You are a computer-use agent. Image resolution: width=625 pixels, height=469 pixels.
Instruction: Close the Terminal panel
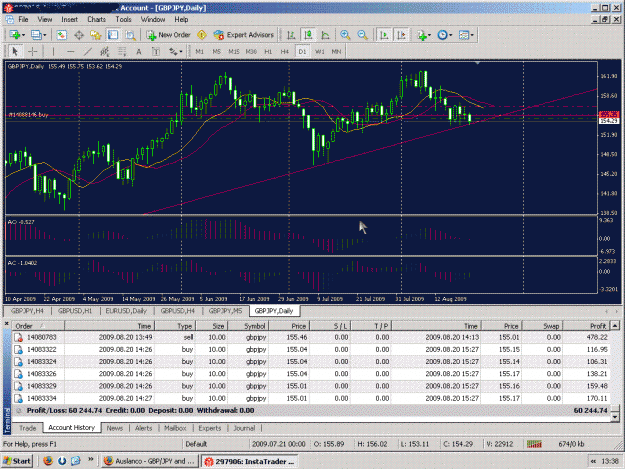[6, 324]
